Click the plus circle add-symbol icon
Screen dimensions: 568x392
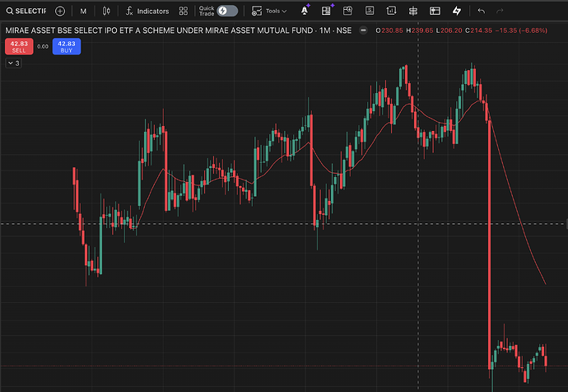[60, 12]
